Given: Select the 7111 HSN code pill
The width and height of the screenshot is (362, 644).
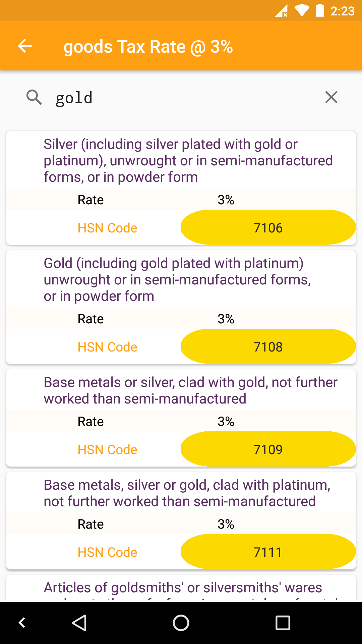Looking at the screenshot, I should click(268, 552).
